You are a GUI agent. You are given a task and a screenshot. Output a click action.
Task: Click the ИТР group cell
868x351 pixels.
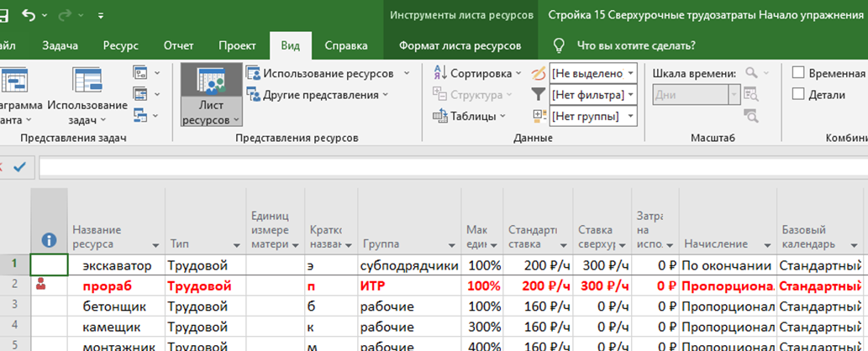tap(410, 286)
